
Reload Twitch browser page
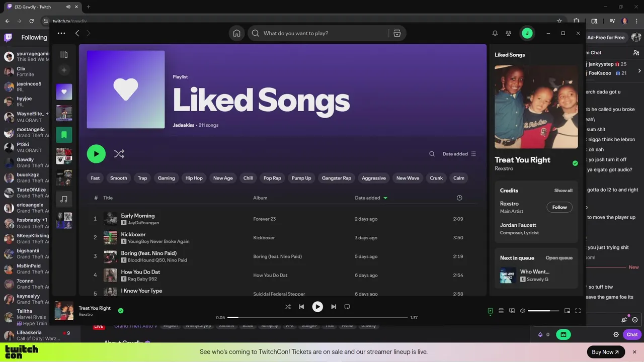[31, 21]
